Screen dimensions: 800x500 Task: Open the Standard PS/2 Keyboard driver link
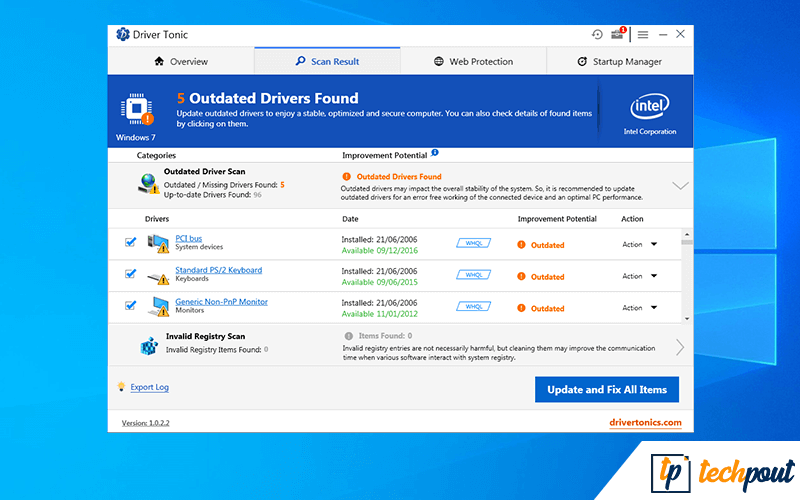[x=219, y=270]
